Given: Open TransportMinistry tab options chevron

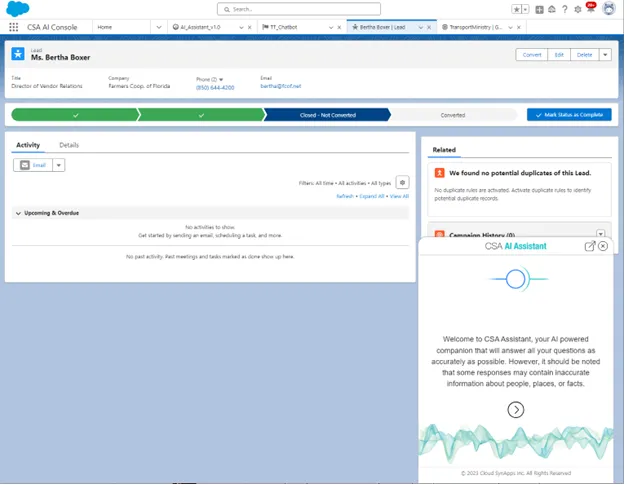Looking at the screenshot, I should 512,28.
